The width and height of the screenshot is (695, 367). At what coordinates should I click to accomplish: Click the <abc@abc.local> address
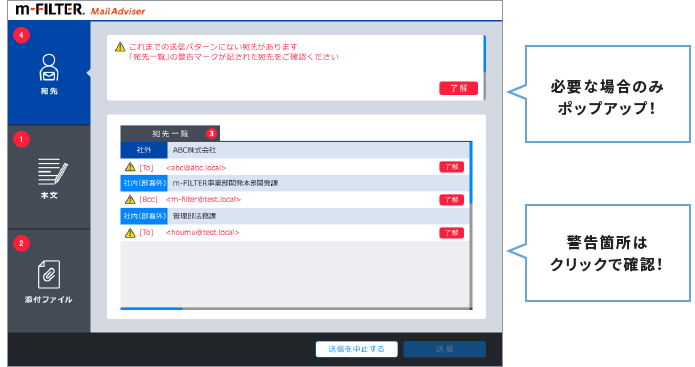196,168
